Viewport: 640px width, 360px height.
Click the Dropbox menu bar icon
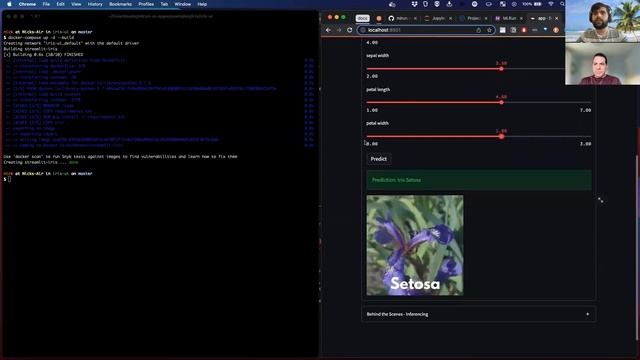coord(414,4)
